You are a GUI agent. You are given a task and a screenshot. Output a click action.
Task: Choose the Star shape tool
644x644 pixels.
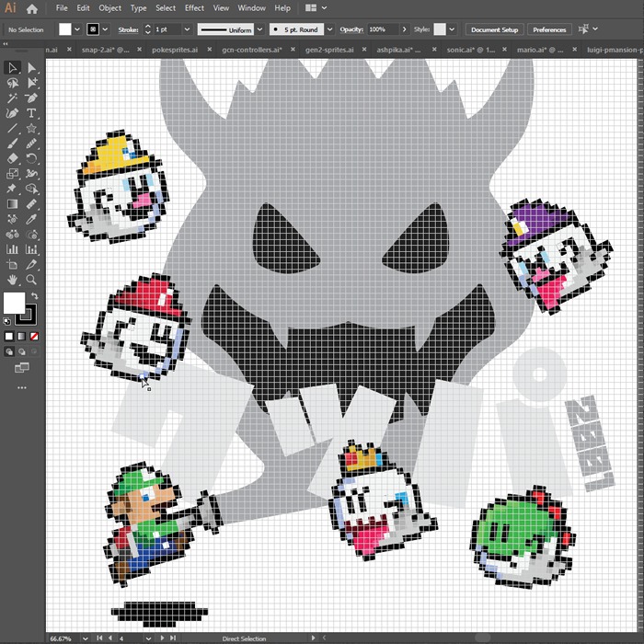(x=32, y=129)
